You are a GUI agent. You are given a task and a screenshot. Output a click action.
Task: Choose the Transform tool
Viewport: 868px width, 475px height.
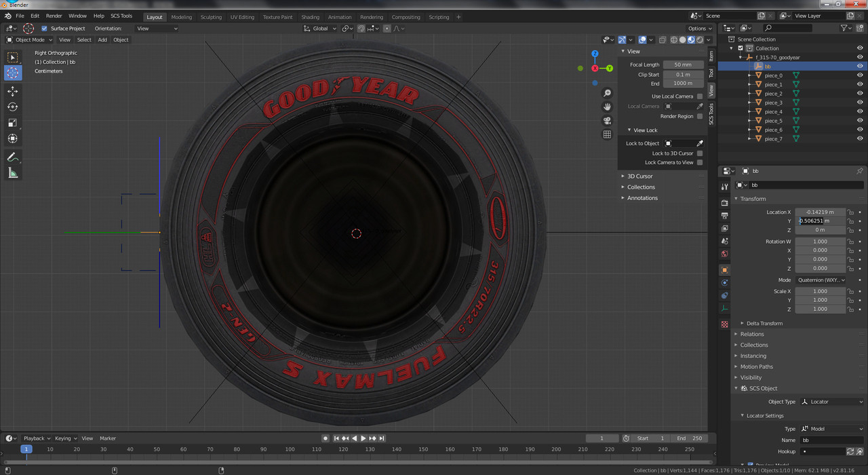13,138
